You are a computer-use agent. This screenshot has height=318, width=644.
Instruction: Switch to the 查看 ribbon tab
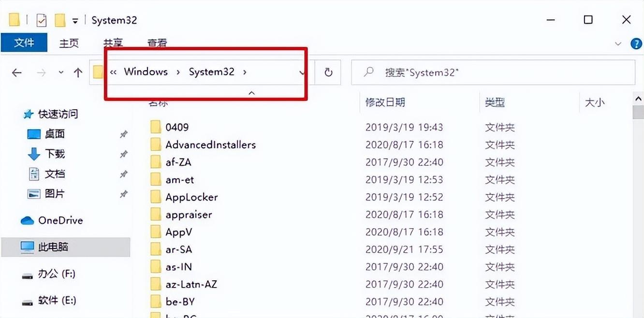click(x=157, y=43)
